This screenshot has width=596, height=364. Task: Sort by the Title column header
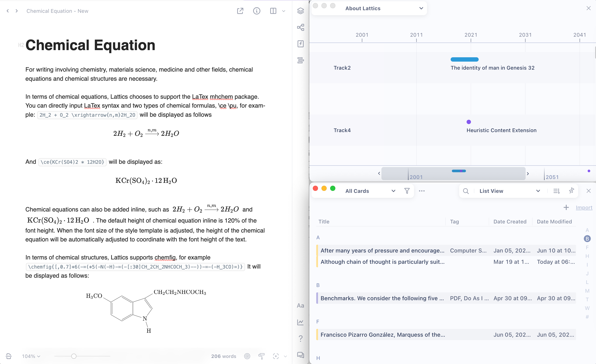pyautogui.click(x=324, y=221)
